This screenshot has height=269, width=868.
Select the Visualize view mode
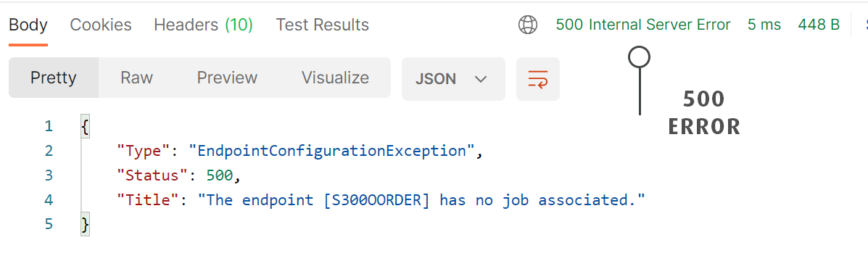(335, 78)
